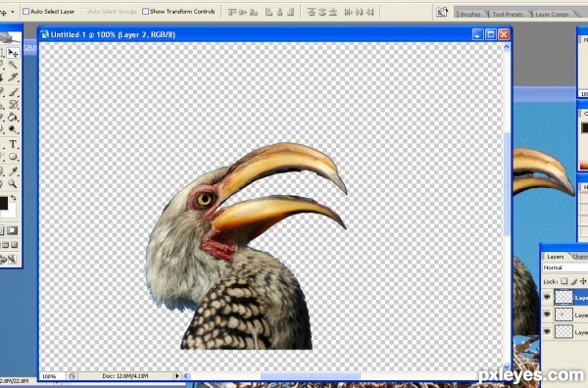Align vertical centers in options bar
Screen dimensions: 588x388
(x=243, y=12)
